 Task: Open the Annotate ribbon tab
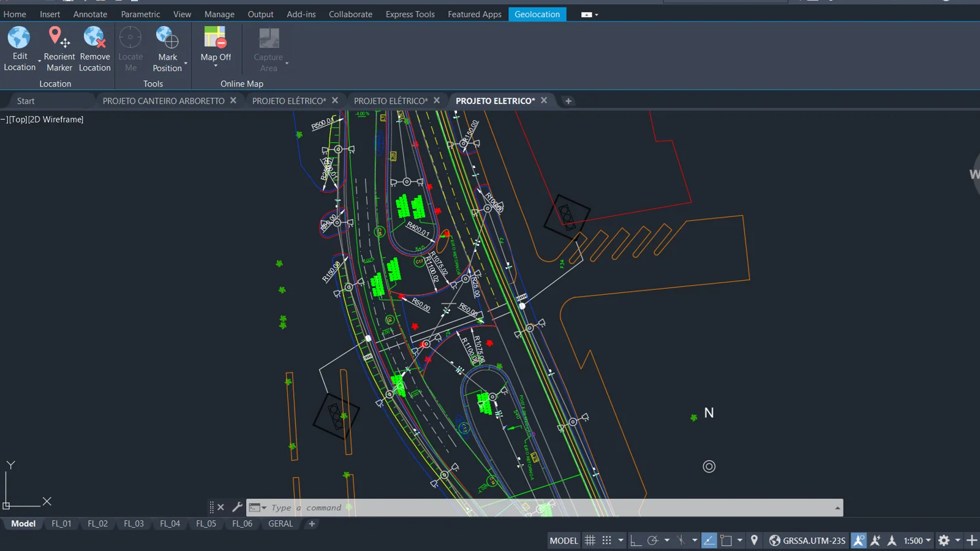[90, 14]
